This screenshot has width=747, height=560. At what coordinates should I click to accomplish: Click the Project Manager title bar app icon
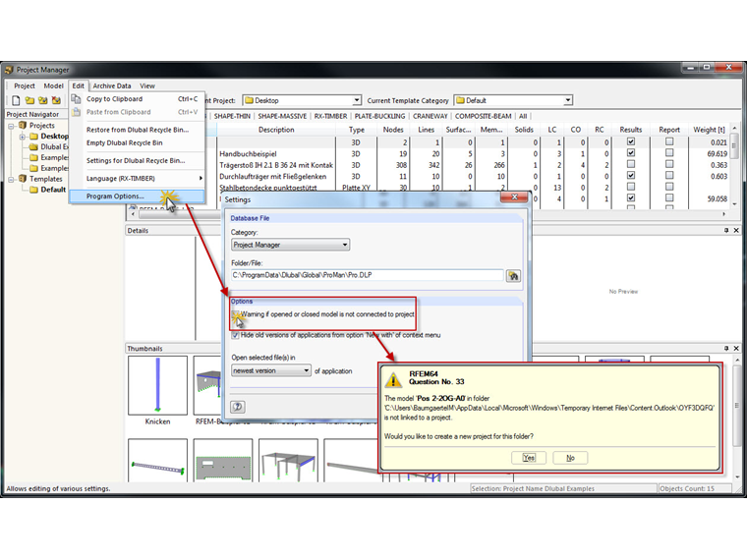point(9,70)
